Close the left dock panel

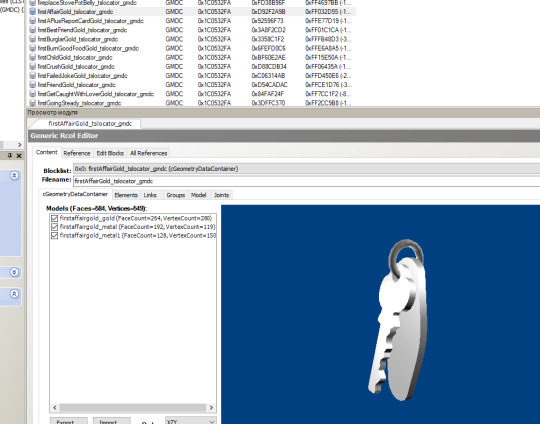19,156
